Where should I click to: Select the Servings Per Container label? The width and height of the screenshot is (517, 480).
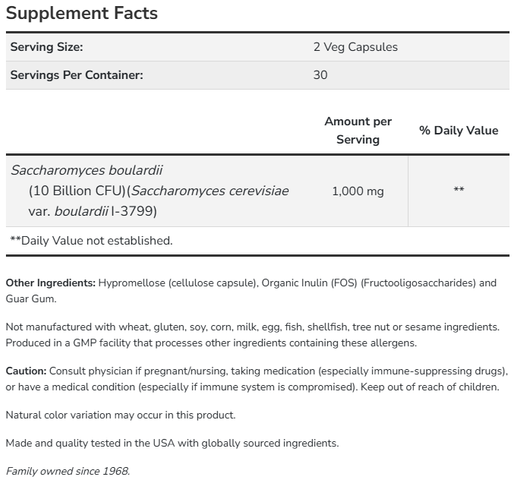(76, 75)
